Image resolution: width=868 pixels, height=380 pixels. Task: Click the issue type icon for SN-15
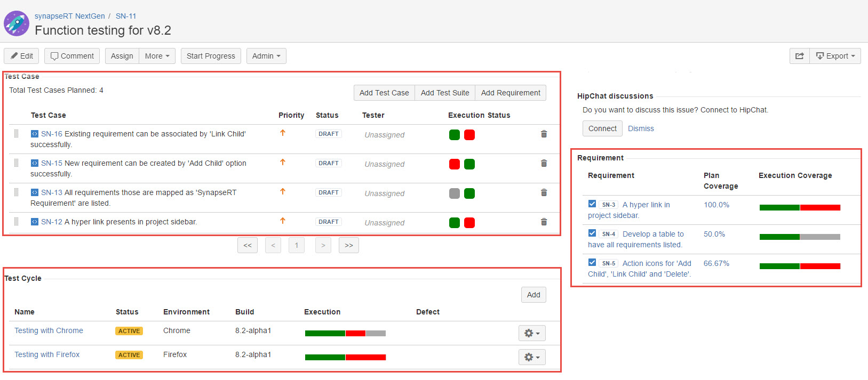tap(35, 163)
